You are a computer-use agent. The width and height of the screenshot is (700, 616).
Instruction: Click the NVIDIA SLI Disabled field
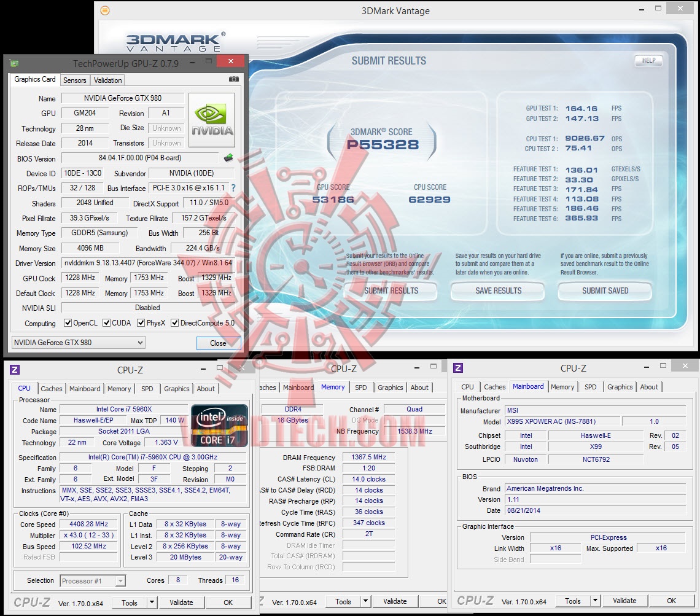[148, 308]
